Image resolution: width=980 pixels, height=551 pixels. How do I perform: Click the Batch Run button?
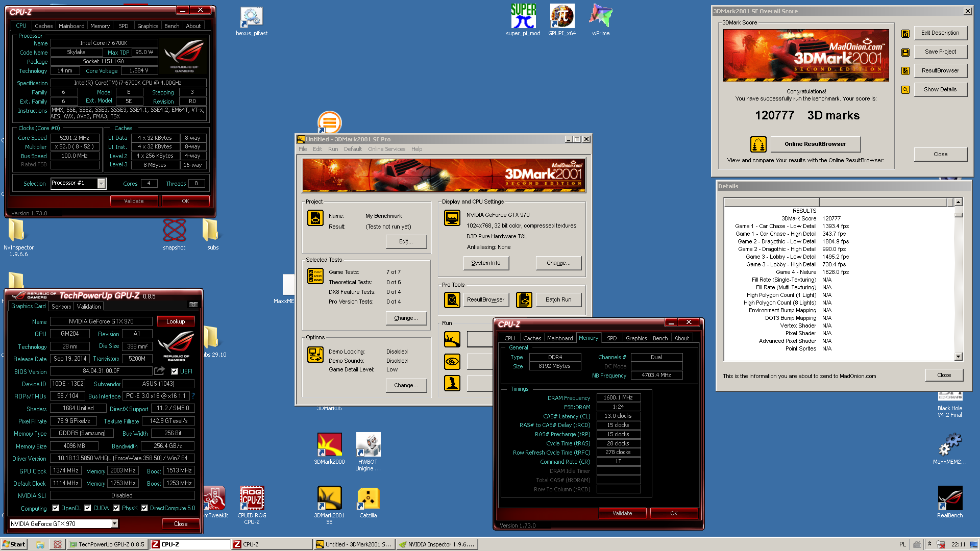pyautogui.click(x=558, y=300)
